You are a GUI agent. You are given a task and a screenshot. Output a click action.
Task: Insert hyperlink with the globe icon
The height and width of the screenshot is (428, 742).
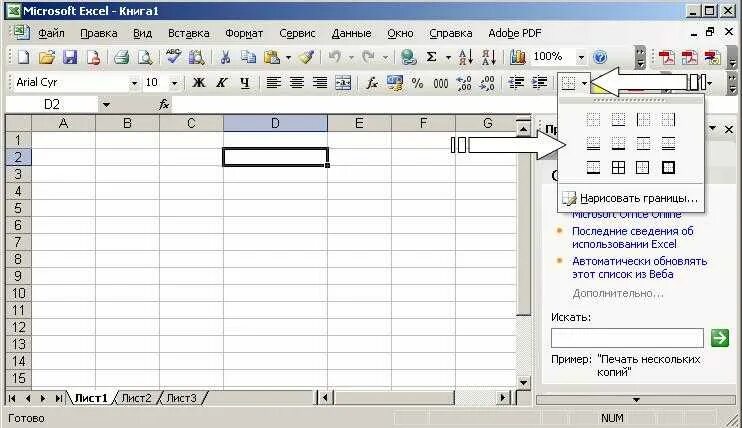click(408, 57)
